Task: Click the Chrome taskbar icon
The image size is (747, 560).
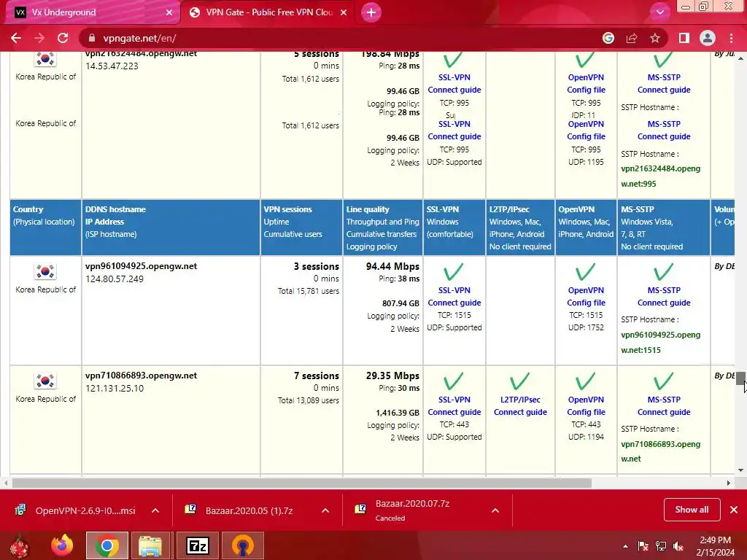Action: pyautogui.click(x=107, y=545)
